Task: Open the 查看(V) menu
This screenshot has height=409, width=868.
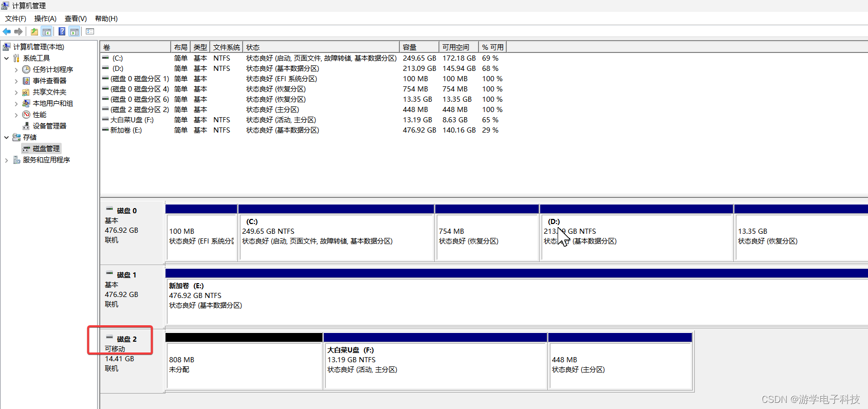Action: click(76, 18)
